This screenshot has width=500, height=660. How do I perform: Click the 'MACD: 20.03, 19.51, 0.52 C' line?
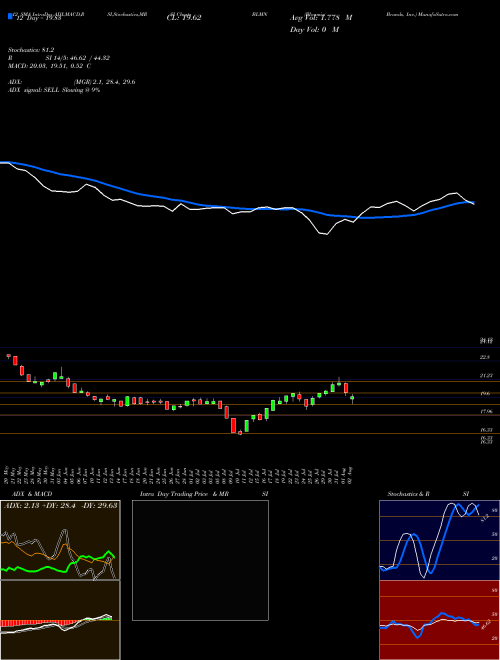coord(49,66)
